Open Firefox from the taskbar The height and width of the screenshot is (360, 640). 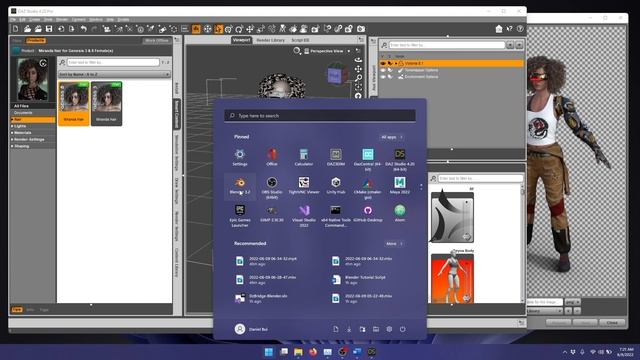point(313,352)
